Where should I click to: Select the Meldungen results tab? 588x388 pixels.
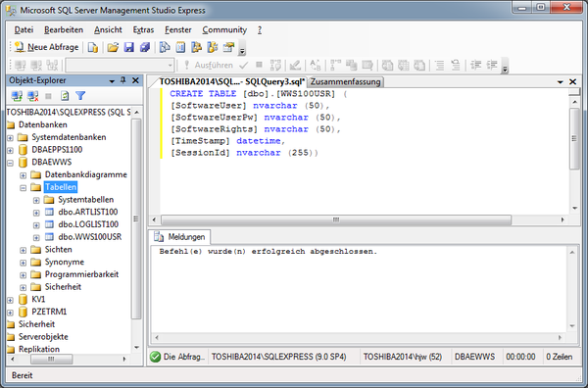(x=180, y=237)
